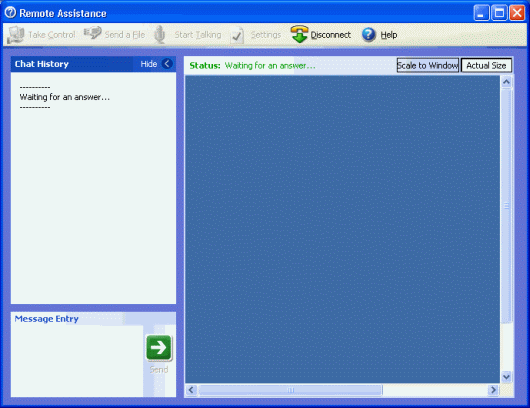
Task: Click the horizontal scrollbar thumb
Action: (x=291, y=390)
